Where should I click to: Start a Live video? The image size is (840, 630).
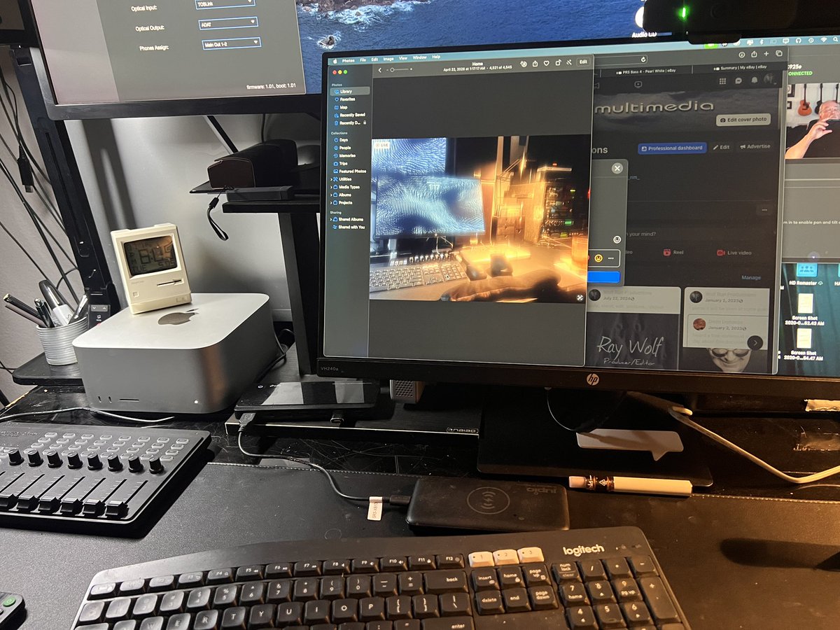(x=734, y=253)
